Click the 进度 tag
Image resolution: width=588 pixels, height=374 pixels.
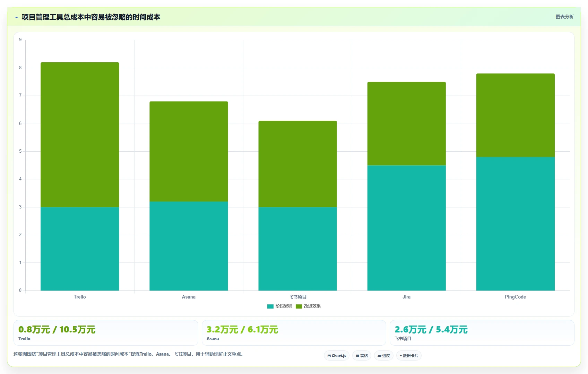point(384,356)
